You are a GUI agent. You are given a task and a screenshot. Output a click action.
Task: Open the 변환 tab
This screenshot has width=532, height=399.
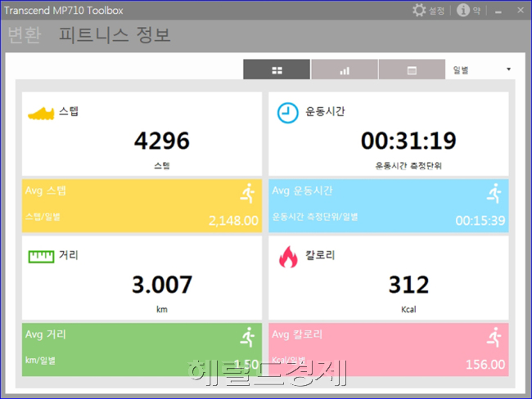[x=25, y=34]
